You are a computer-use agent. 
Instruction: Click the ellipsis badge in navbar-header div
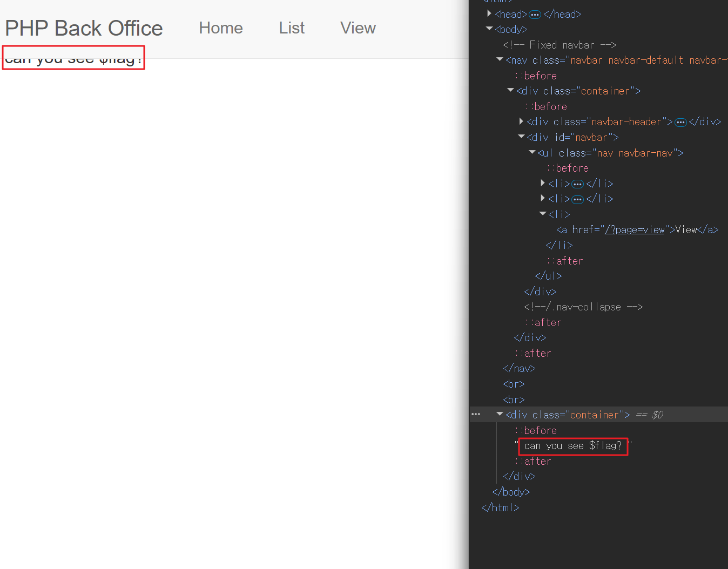tap(680, 123)
